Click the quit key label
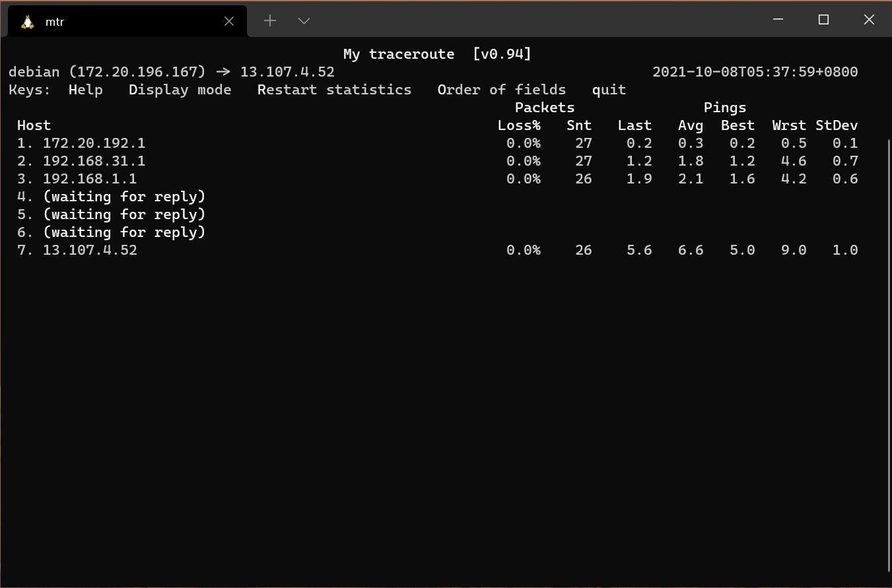This screenshot has height=588, width=892. tap(609, 90)
